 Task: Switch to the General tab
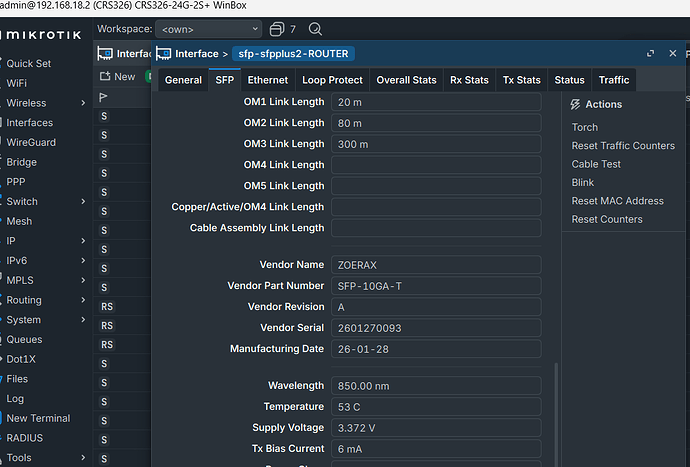(183, 80)
